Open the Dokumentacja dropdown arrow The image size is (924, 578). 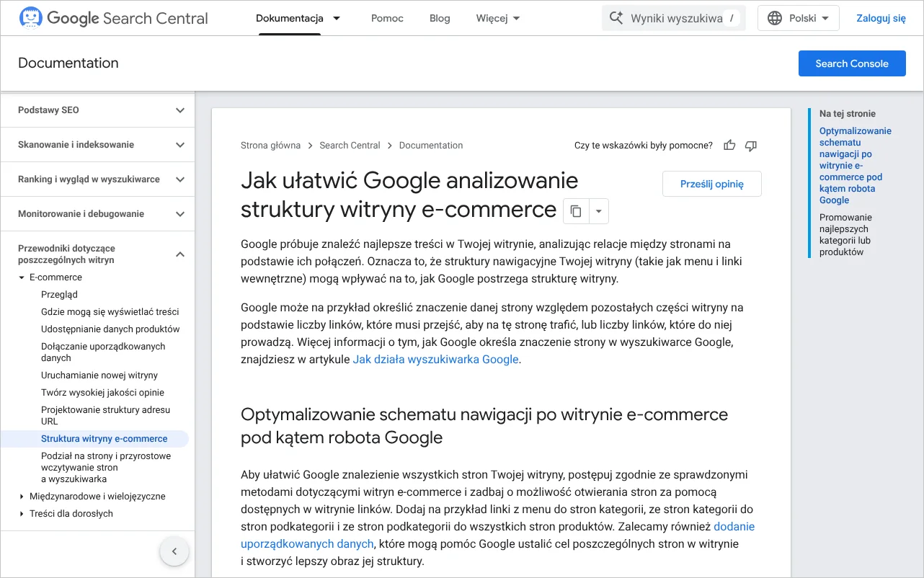coord(337,18)
